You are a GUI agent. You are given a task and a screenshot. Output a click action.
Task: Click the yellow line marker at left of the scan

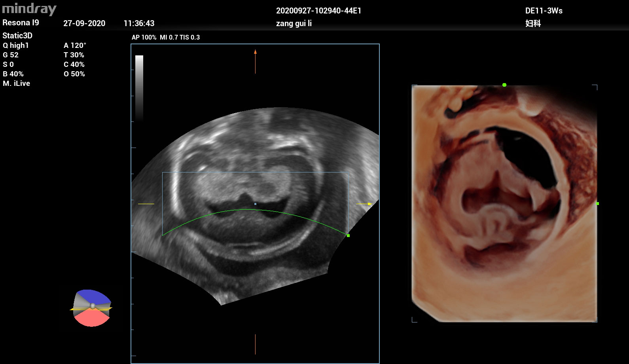tap(146, 204)
